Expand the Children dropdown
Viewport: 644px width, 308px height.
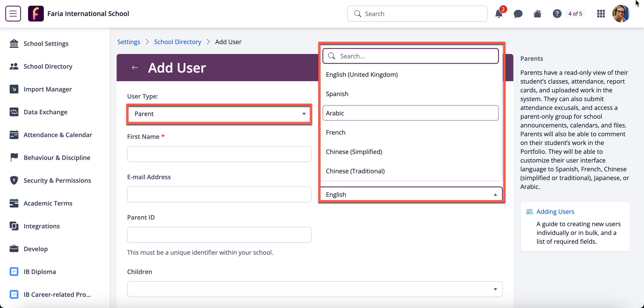(315, 289)
